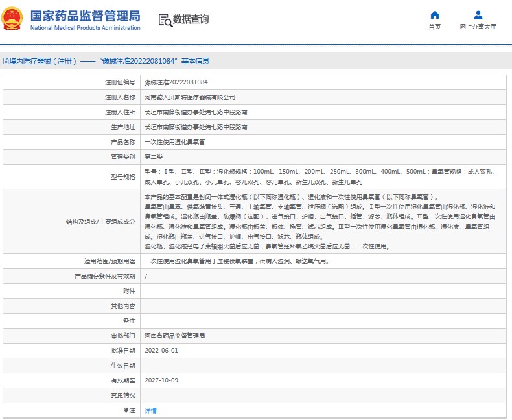Click approving department 河南省药品监督管理局
512x420 pixels.
coord(174,336)
